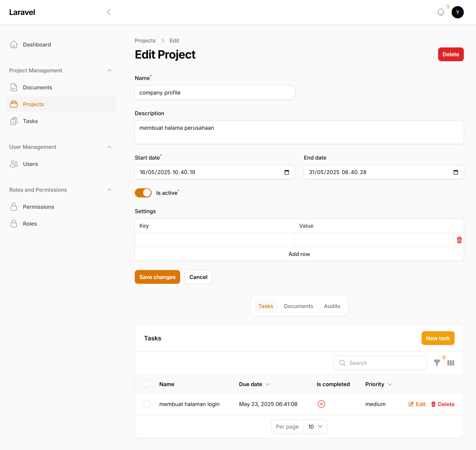The height and width of the screenshot is (450, 476).
Task: Collapse the sidebar with the back chevron
Action: [x=109, y=12]
